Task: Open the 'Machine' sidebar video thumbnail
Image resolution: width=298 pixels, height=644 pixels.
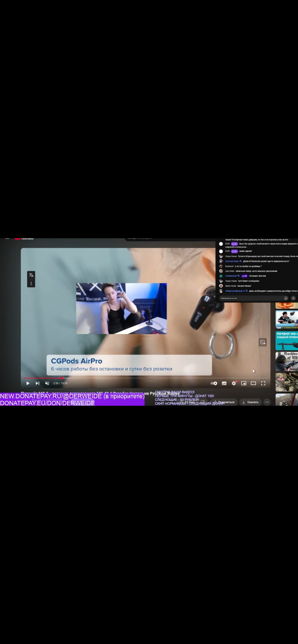Action: [287, 361]
